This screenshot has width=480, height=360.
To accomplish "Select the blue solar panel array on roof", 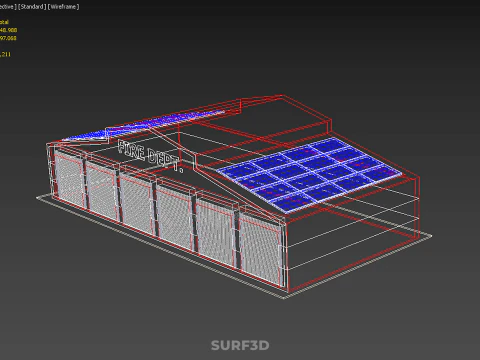I will 310,174.
